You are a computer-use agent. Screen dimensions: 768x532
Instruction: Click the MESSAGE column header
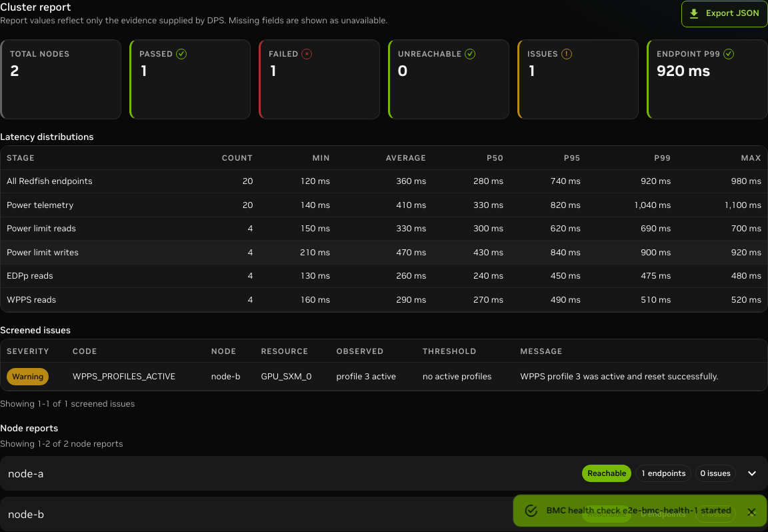[541, 351]
